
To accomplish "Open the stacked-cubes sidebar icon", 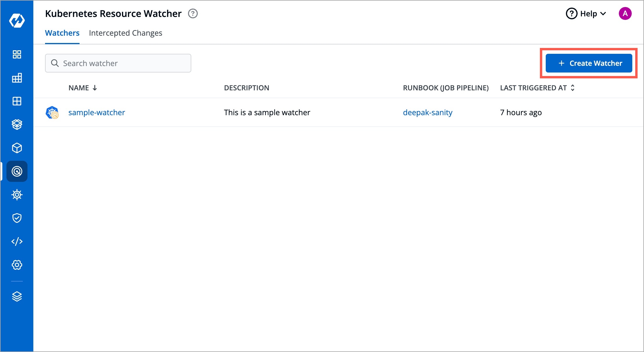I will [17, 125].
